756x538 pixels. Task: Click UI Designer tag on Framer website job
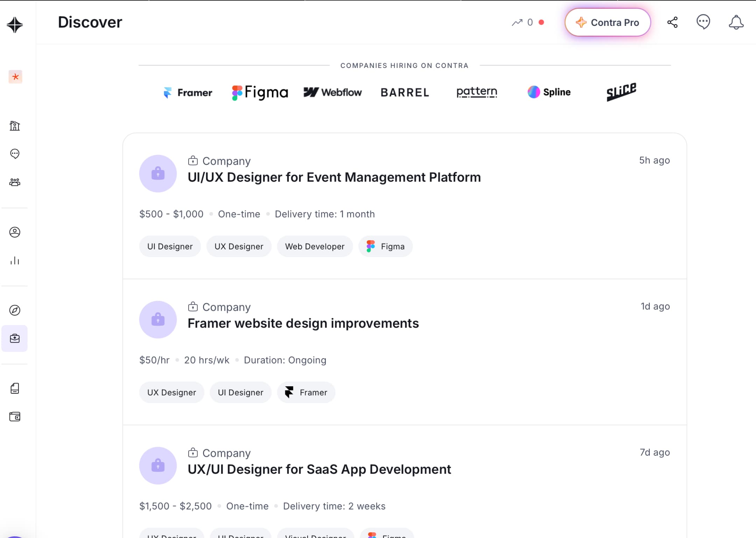tap(241, 392)
